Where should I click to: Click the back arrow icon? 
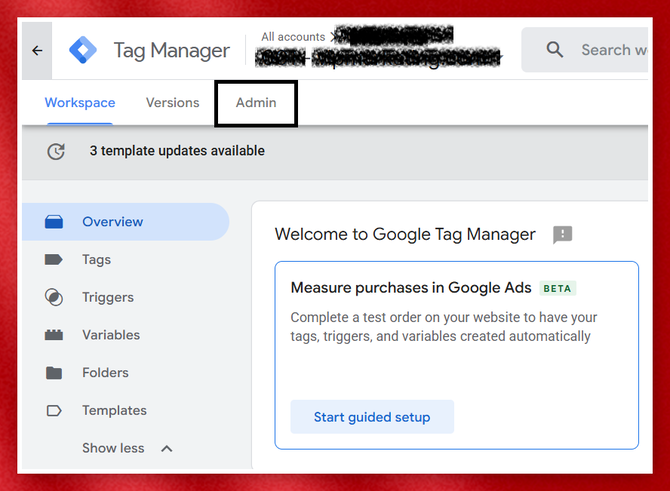pos(37,51)
